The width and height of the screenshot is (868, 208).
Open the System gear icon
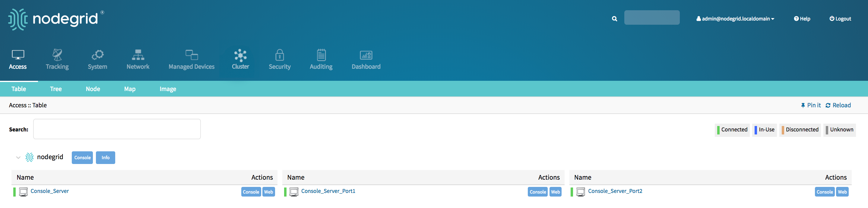click(97, 55)
